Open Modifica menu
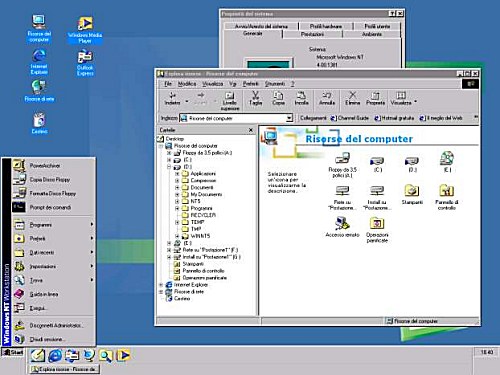 tap(187, 84)
